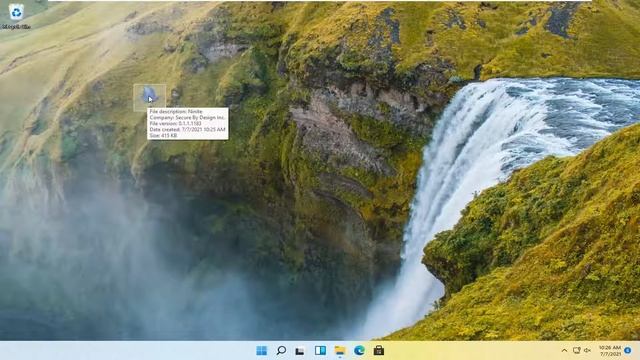The width and height of the screenshot is (640, 360).
Task: Open Task View on the taskbar
Action: [x=300, y=351]
